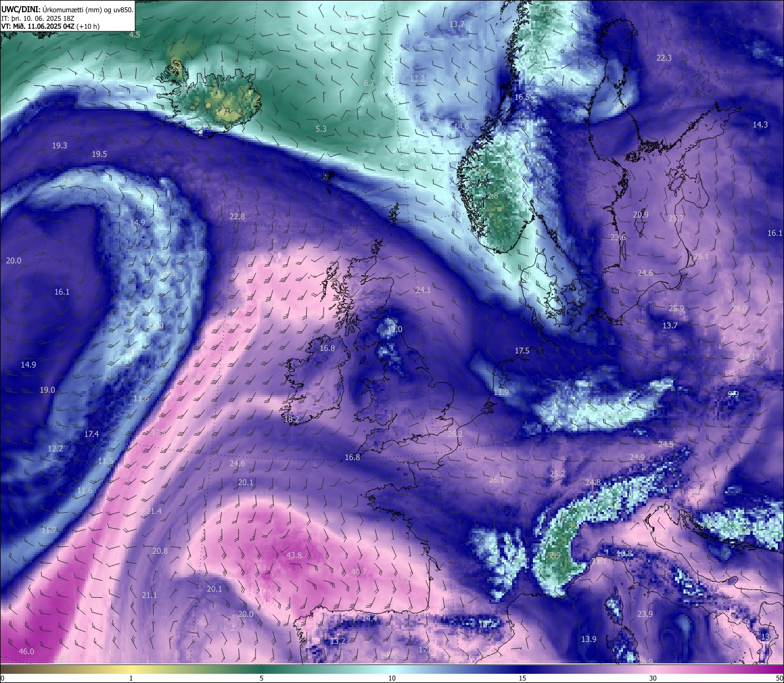Click the '24.5' value on the map

(x=666, y=445)
